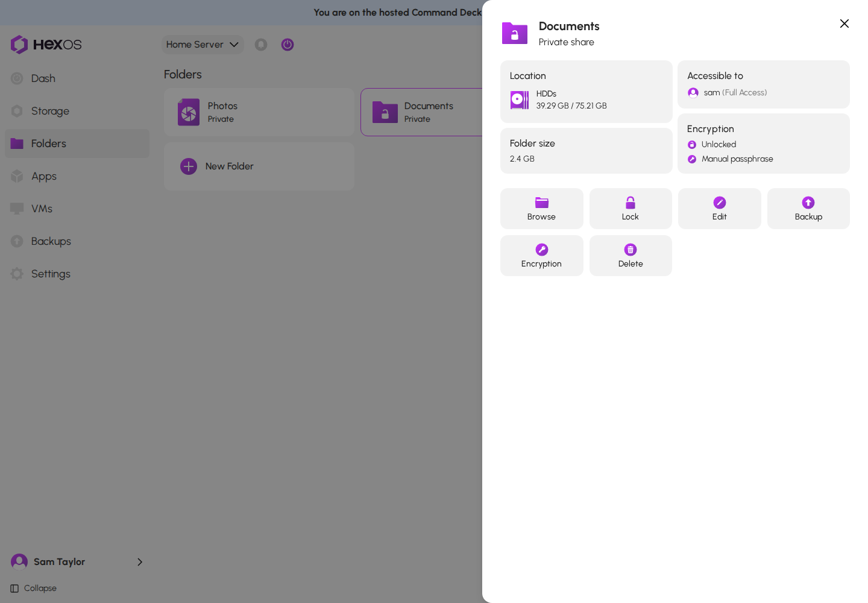Click the Private share subtitle text
This screenshot has height=603, width=868.
coord(567,42)
